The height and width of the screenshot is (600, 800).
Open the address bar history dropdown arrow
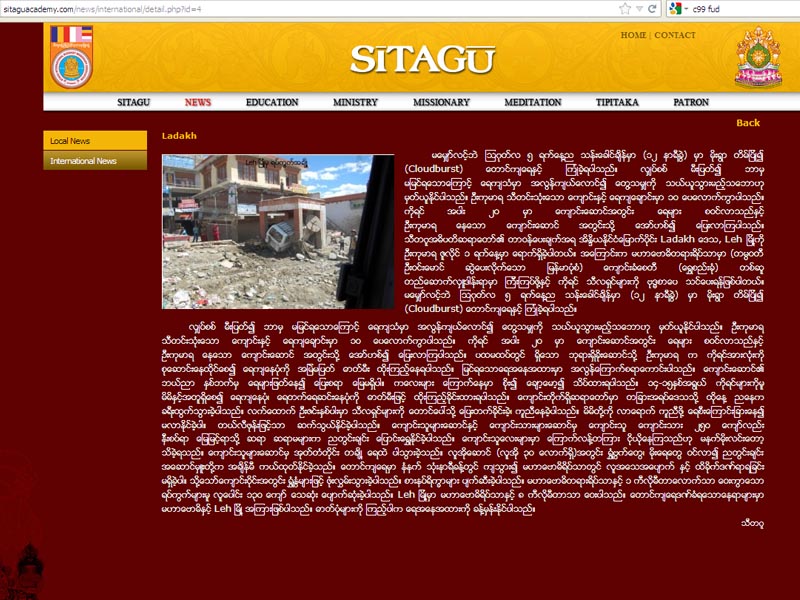[x=639, y=9]
